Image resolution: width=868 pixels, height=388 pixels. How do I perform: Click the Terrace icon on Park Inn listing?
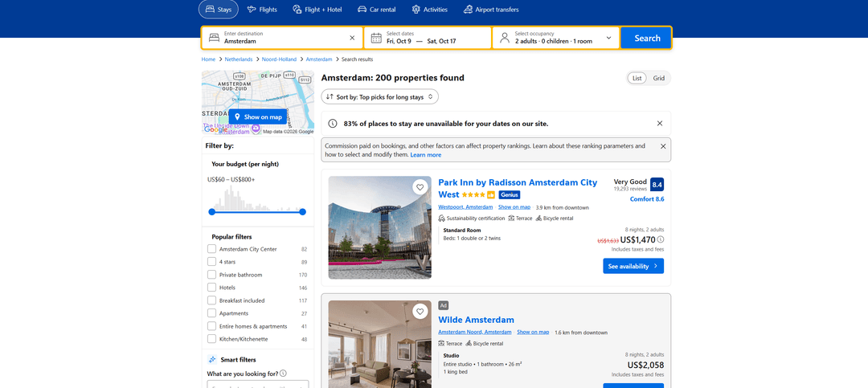(x=511, y=218)
